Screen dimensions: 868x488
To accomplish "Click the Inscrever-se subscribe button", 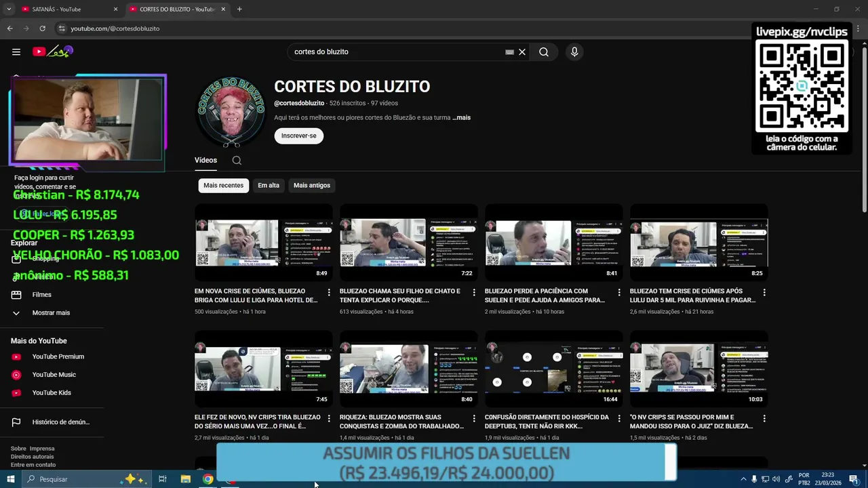I will [299, 136].
